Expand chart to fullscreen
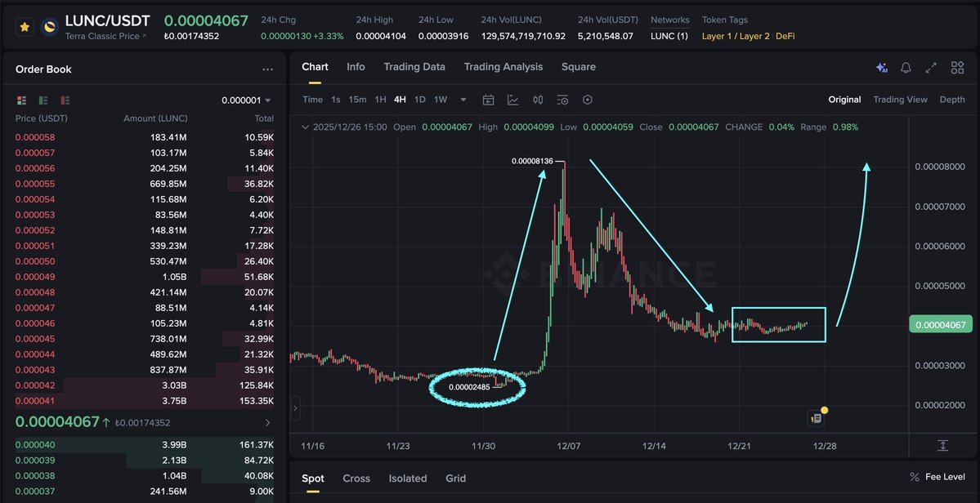Viewport: 980px width, 503px height. point(931,68)
